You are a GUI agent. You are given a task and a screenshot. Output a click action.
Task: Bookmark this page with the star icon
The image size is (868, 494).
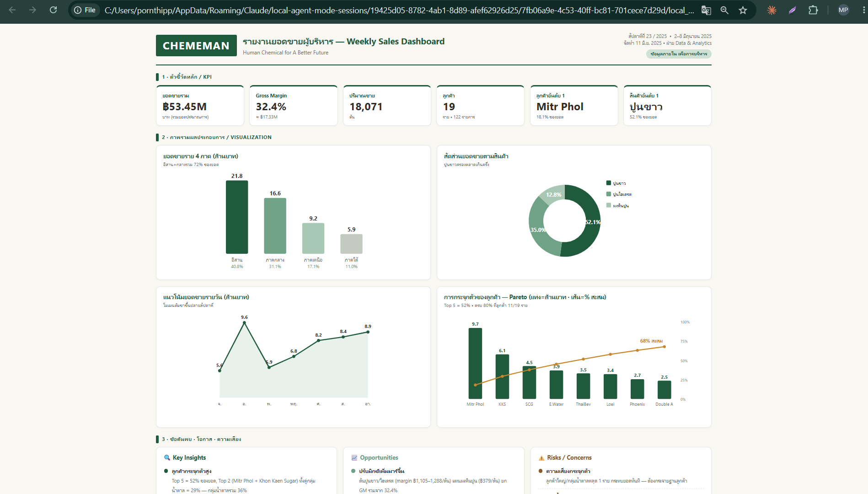(x=743, y=10)
